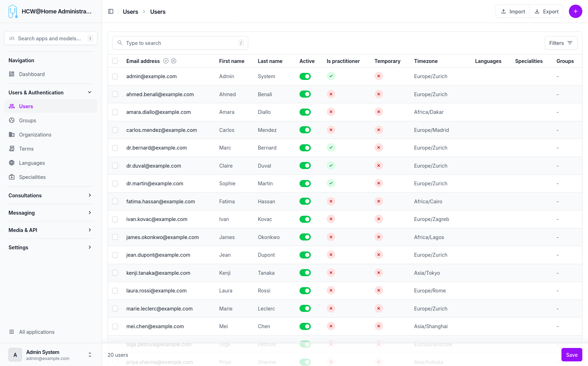Click the HCW@Home stethoscope logo
The width and height of the screenshot is (588, 366).
[13, 11]
